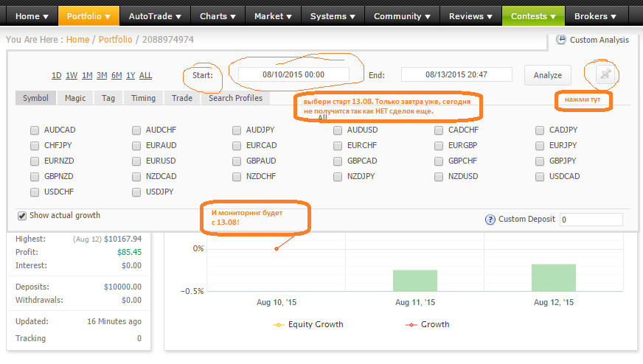643x364 pixels.
Task: Check the GBPAUD symbol checkbox
Action: [237, 161]
